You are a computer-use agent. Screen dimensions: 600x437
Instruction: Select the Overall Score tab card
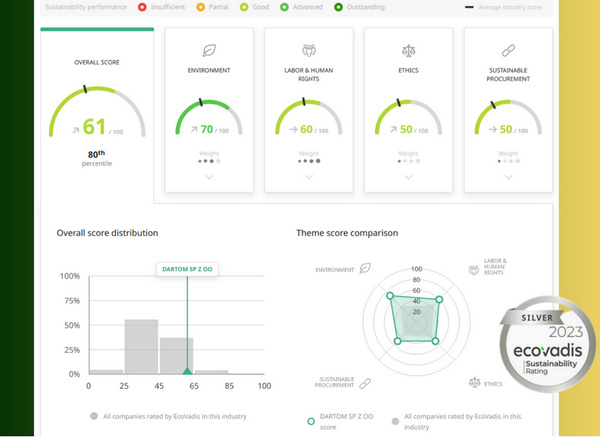pyautogui.click(x=97, y=115)
